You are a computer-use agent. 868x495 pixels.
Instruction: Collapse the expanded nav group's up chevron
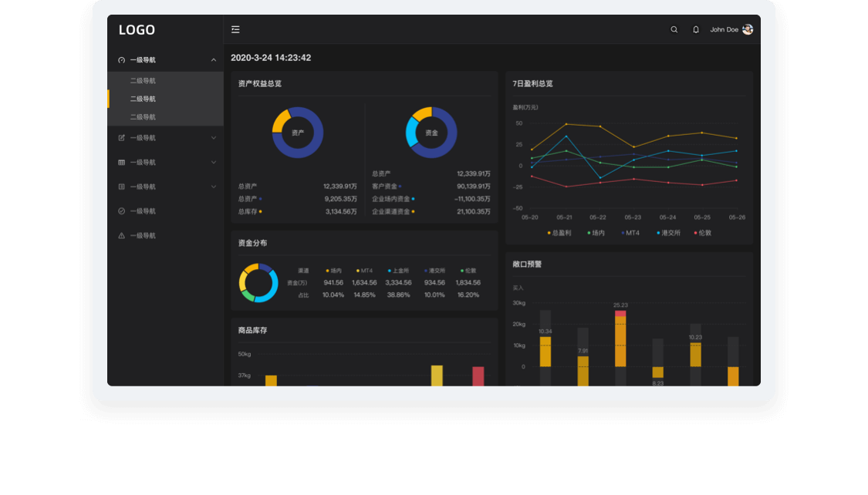click(x=213, y=59)
